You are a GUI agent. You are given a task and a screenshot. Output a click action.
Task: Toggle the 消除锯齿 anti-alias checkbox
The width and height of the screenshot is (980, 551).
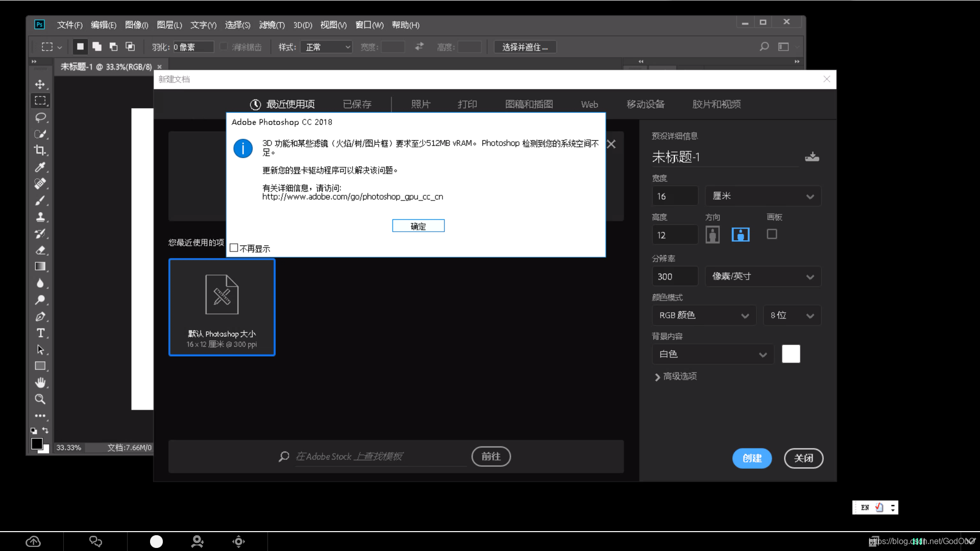coord(224,46)
